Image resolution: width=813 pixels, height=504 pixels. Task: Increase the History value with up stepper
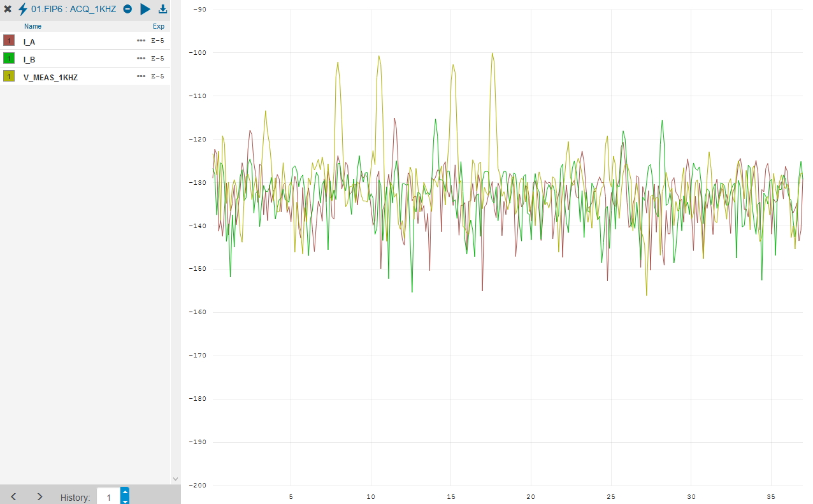pyautogui.click(x=125, y=491)
